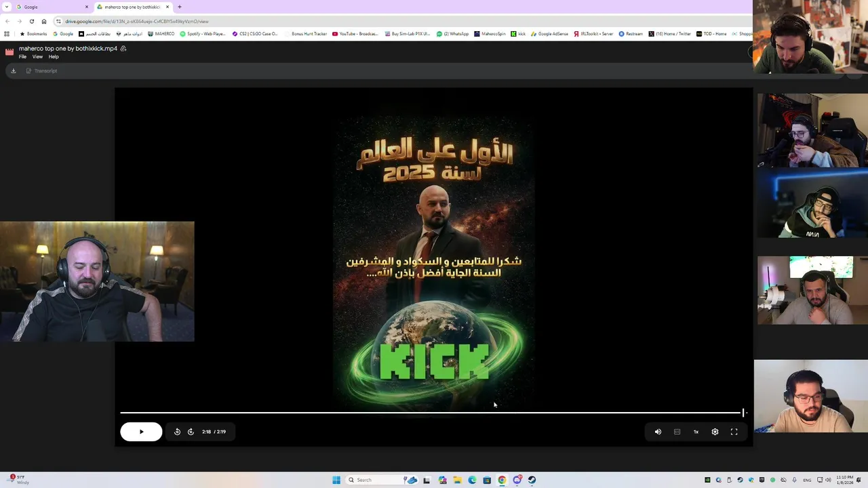Open the Bookmarks folder
The width and height of the screenshot is (868, 488).
[x=33, y=34]
